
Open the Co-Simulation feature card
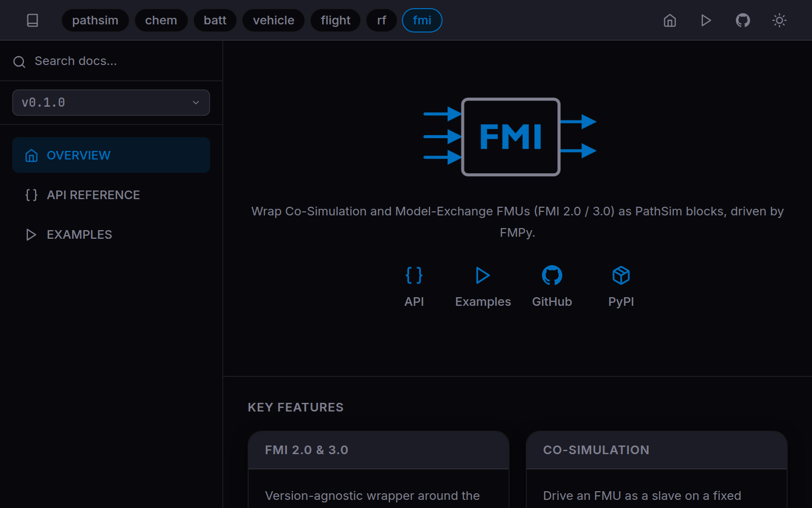tap(657, 469)
